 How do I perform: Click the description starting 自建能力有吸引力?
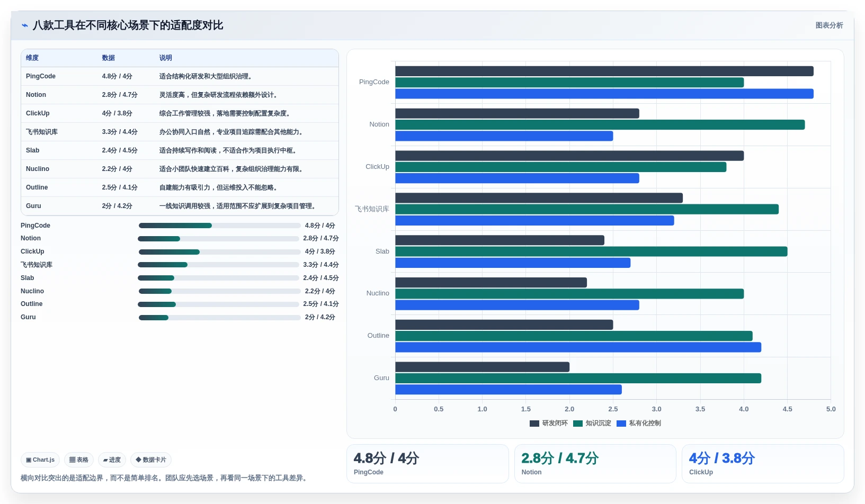(220, 187)
